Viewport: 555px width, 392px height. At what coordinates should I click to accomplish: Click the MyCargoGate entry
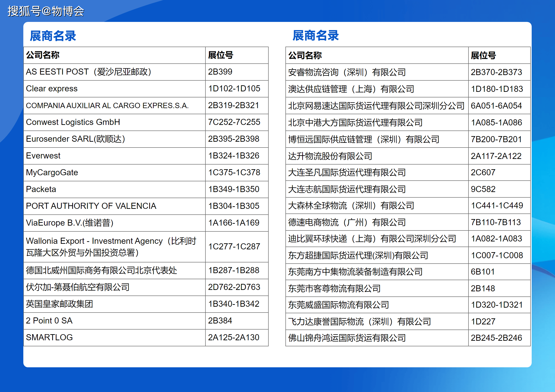(52, 172)
